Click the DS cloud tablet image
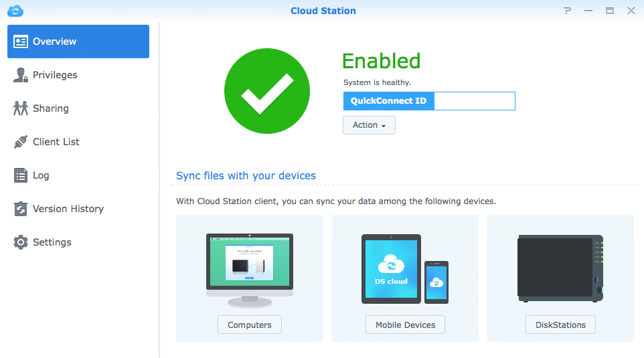644x358 pixels. [x=391, y=269]
